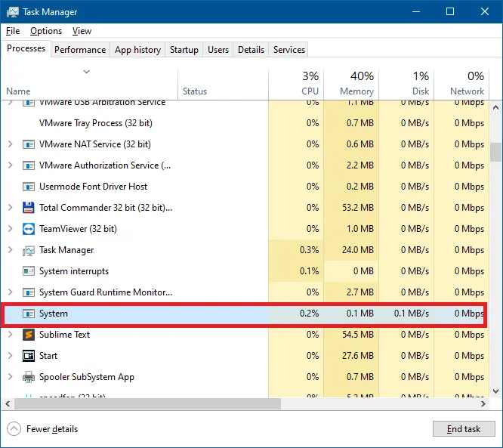
Task: Expand the System Guard Runtime Monitor row
Action: 11,292
